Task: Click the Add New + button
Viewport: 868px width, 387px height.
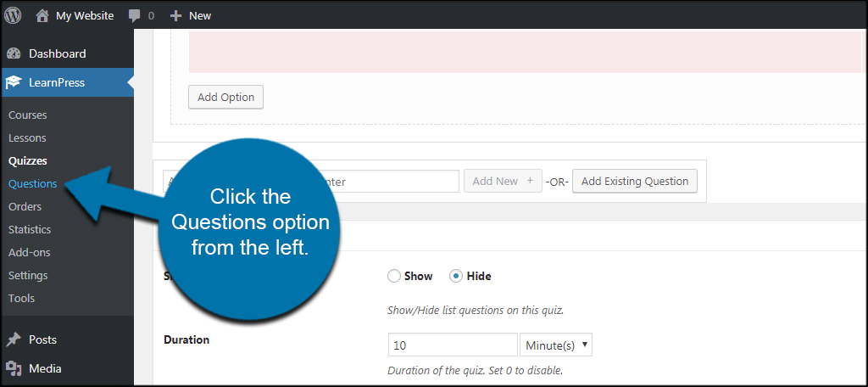Action: tap(503, 182)
